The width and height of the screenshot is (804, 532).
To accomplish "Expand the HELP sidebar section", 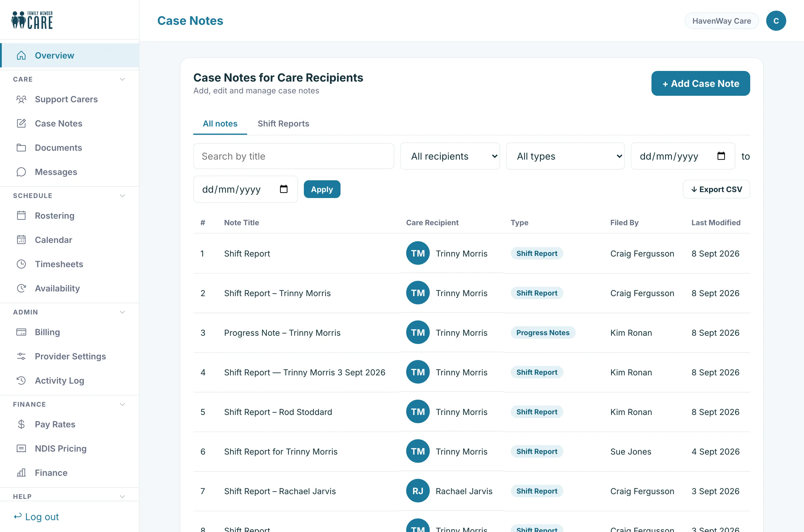I will point(122,496).
